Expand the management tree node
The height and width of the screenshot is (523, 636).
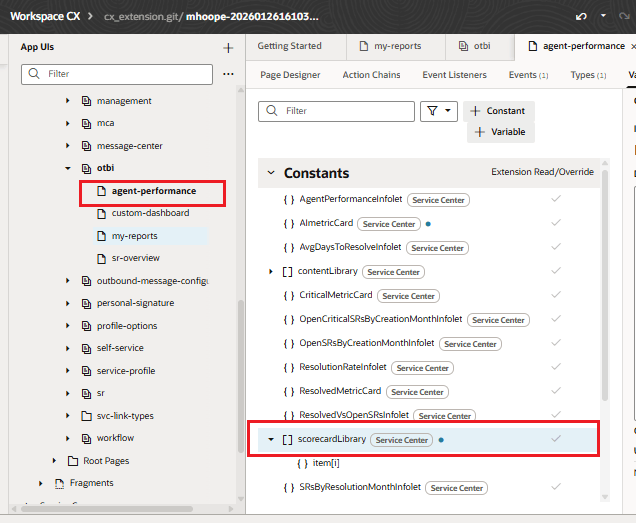(68, 101)
